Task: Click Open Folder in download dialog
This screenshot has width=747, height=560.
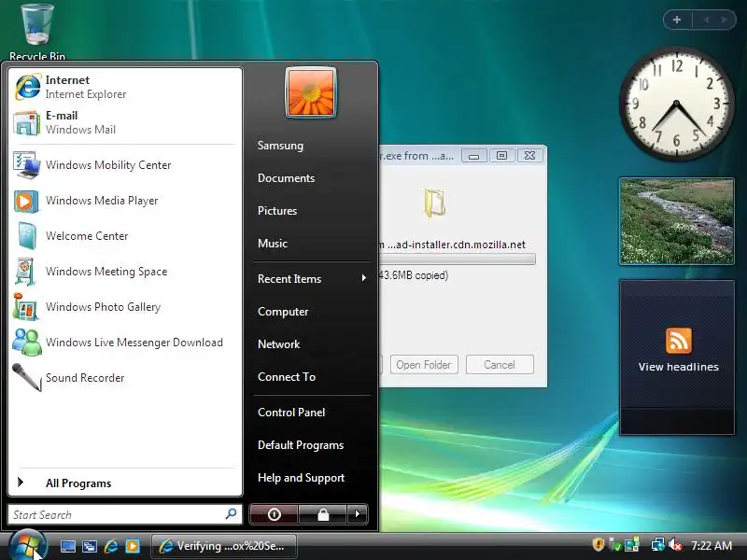Action: point(424,365)
